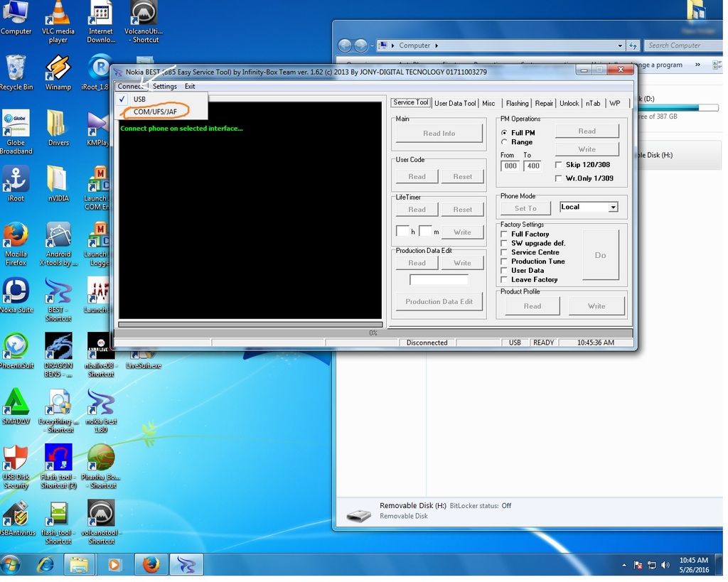Switch to the User Data Tool tab
This screenshot has width=728, height=582.
(x=455, y=103)
